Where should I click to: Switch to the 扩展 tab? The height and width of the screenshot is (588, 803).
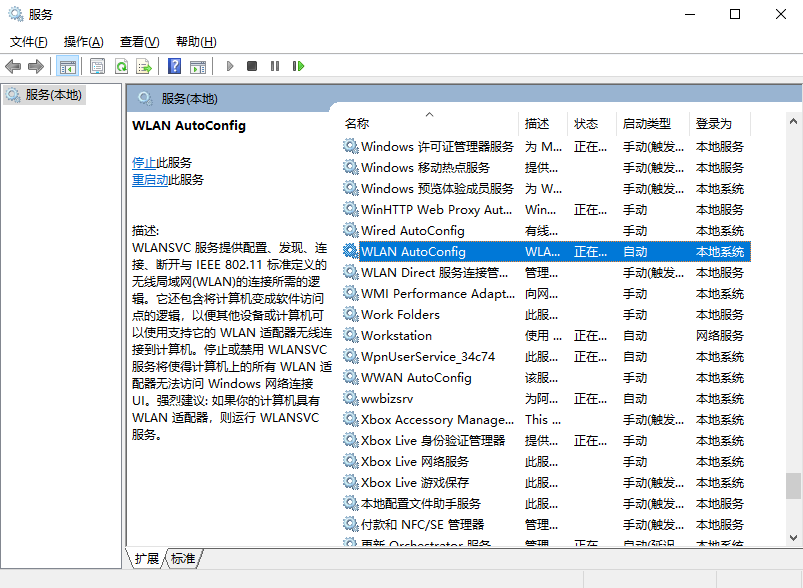[145, 559]
